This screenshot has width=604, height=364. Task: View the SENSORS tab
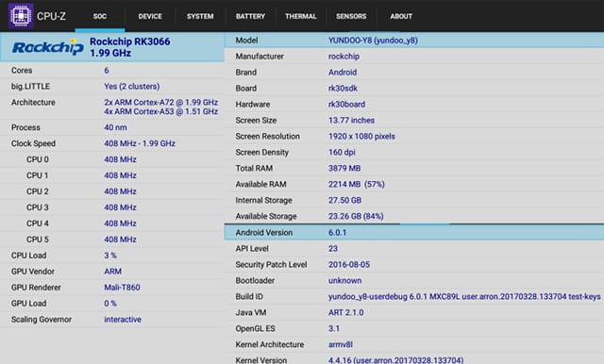[351, 16]
